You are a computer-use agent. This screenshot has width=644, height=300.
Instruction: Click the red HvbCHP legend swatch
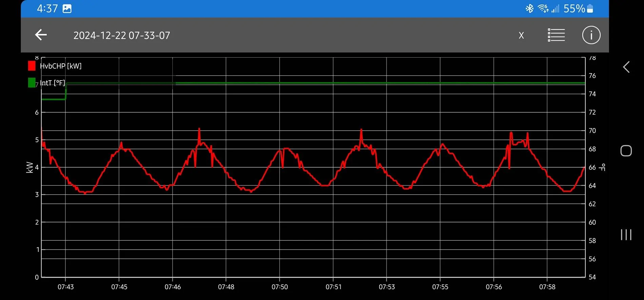[32, 66]
